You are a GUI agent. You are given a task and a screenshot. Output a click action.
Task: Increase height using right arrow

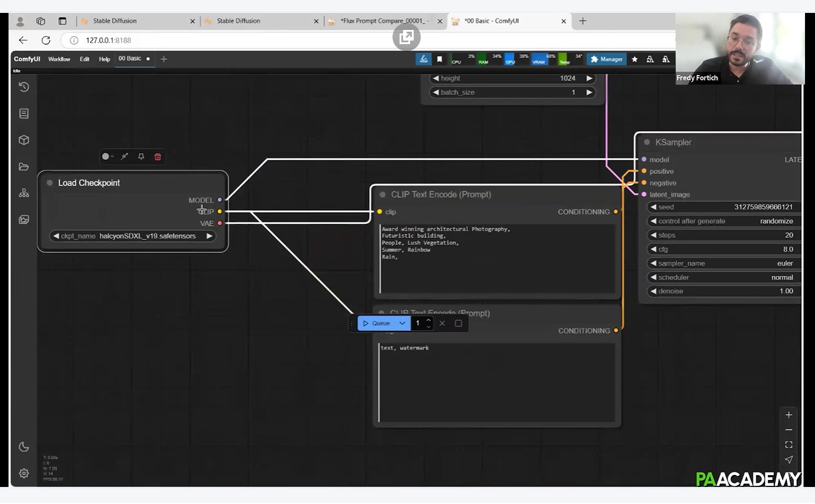[589, 78]
